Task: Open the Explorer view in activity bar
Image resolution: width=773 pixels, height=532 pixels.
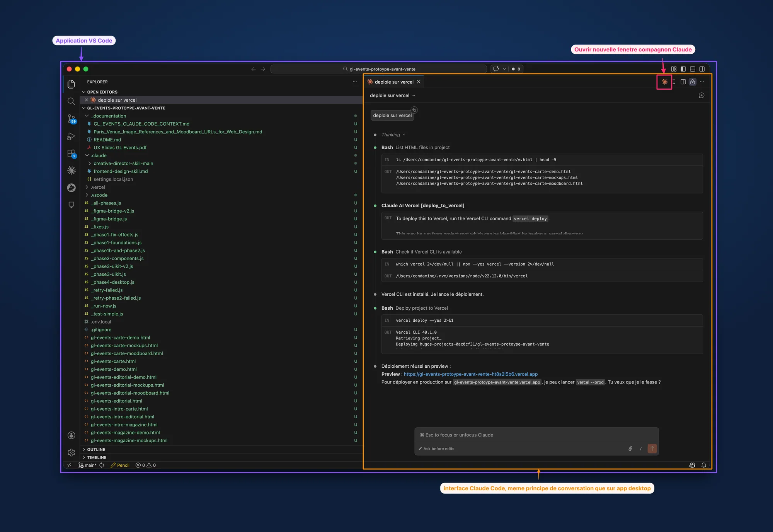Action: pyautogui.click(x=72, y=84)
